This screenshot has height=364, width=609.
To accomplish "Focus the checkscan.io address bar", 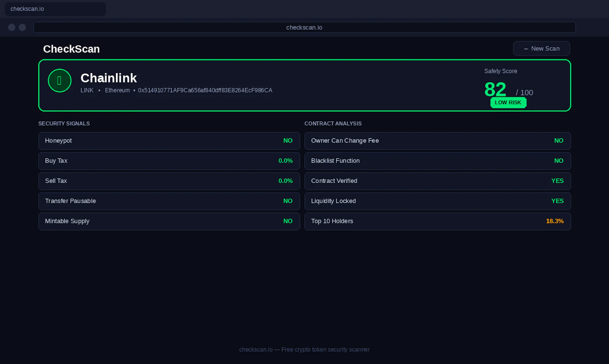I will [x=304, y=27].
